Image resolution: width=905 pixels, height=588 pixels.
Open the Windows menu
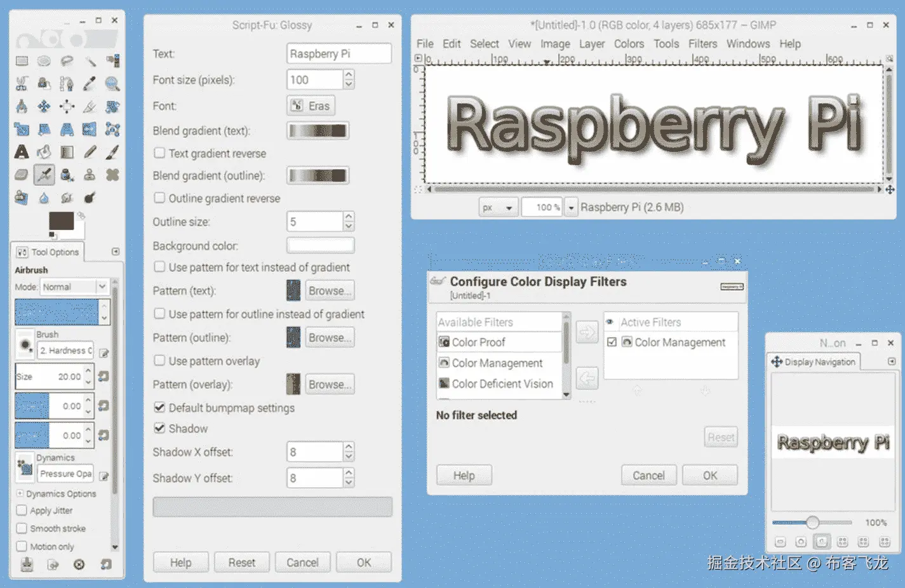click(x=748, y=44)
